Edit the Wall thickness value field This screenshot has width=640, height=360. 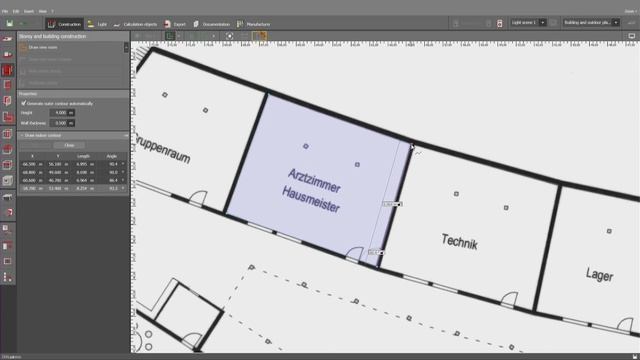(62, 123)
